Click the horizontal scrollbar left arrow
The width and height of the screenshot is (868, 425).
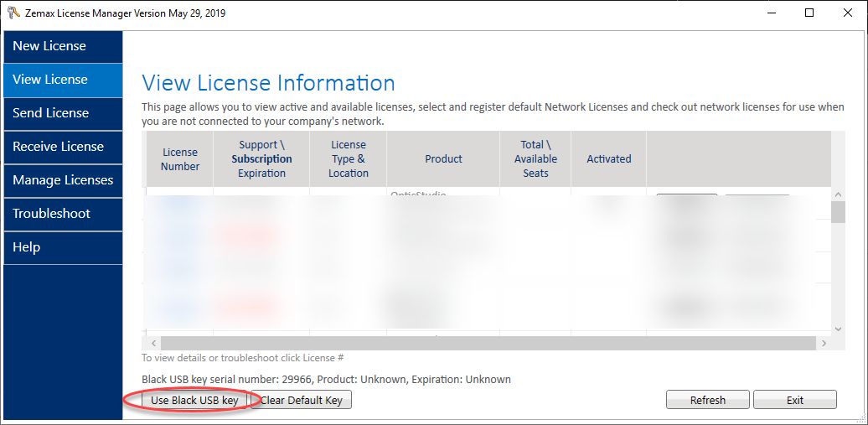(153, 343)
